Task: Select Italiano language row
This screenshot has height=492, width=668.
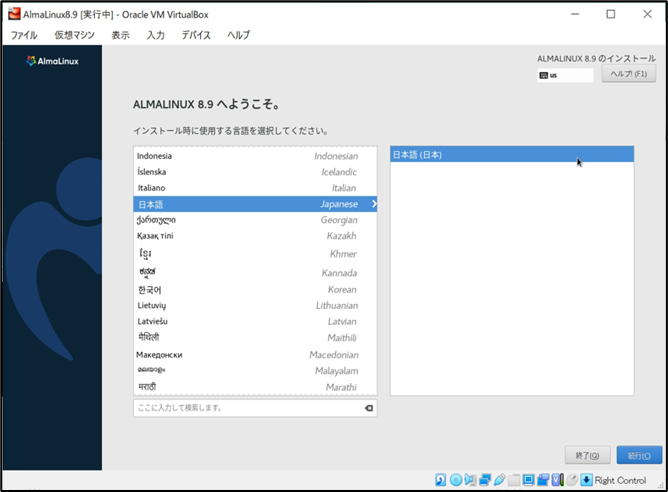Action: click(255, 188)
